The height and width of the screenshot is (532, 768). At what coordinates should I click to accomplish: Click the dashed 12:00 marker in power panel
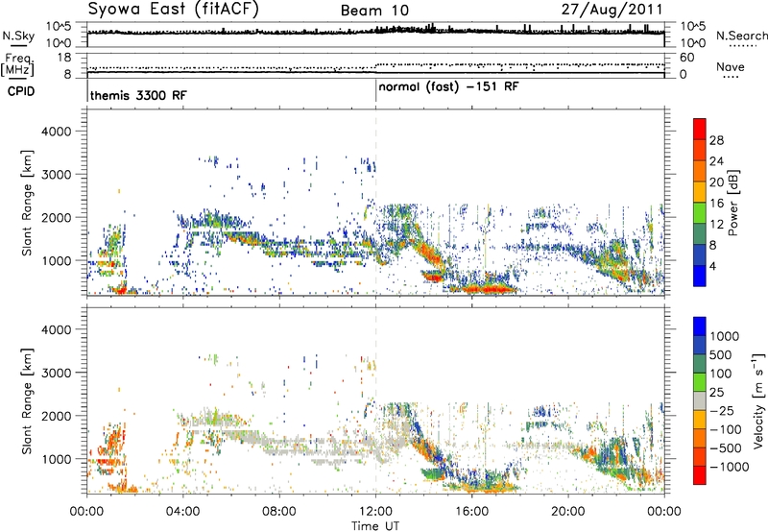[376, 203]
